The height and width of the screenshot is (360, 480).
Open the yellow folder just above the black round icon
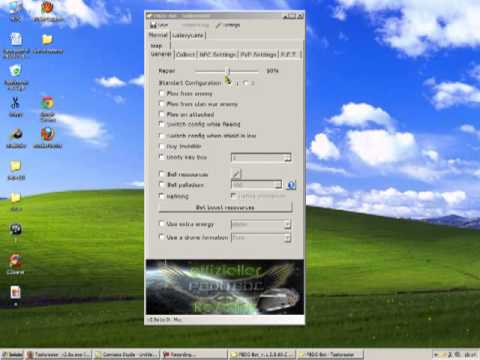16,198
